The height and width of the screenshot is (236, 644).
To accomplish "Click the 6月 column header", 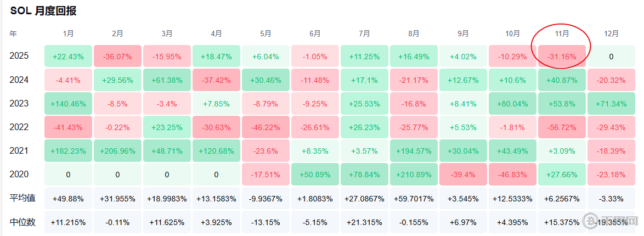I will coord(315,33).
